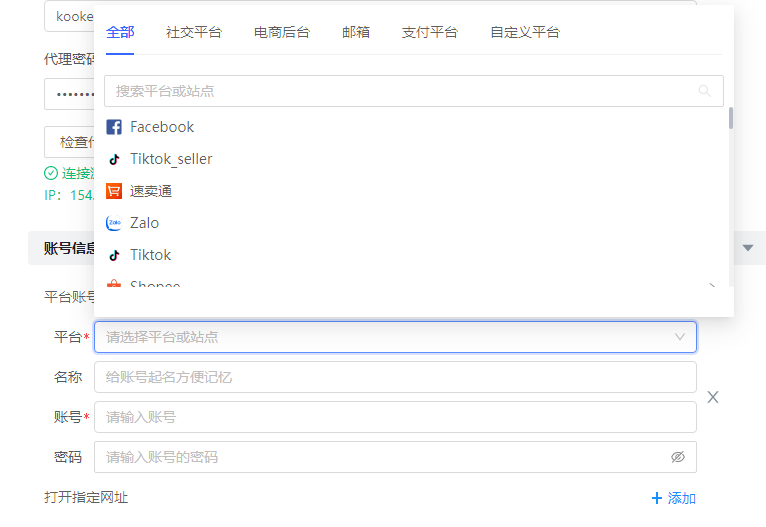Choose the 速卖通 shopping cart icon
Viewport: 766px width, 527px height.
pos(114,191)
